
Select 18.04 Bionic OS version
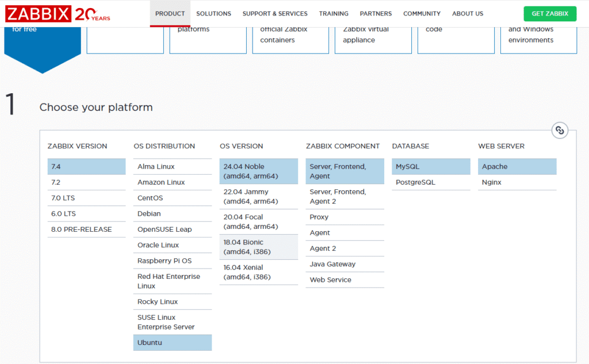259,247
